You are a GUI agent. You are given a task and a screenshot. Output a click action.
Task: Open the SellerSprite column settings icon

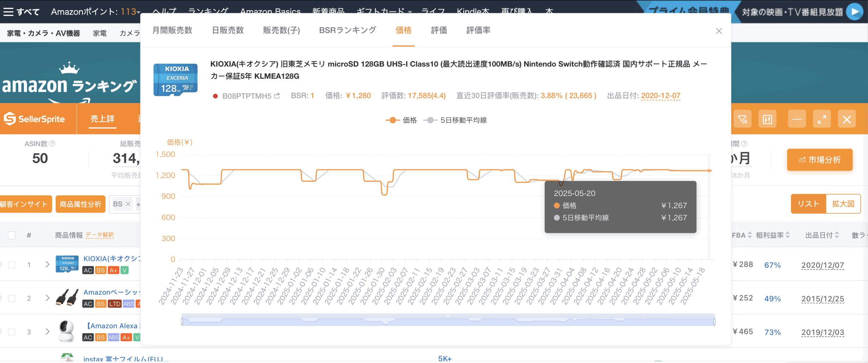point(767,119)
